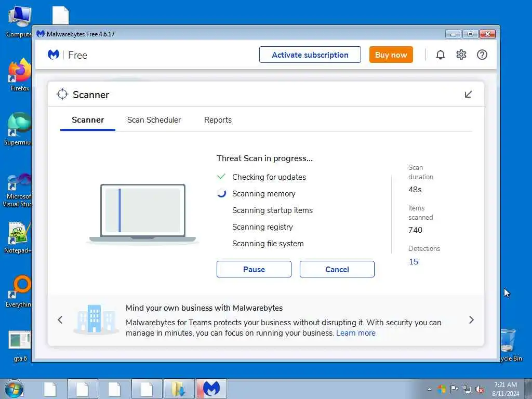Click the volume muted tray icon

(x=480, y=389)
